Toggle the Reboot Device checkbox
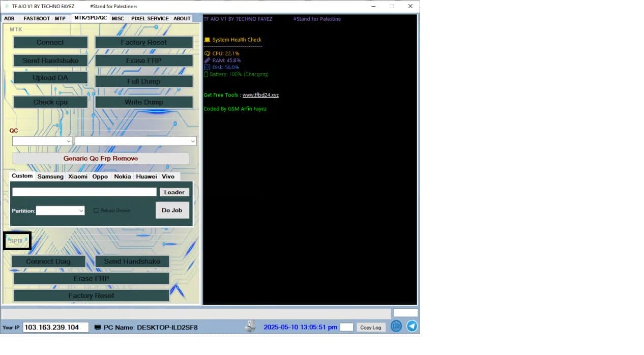This screenshot has width=644, height=355. click(96, 211)
